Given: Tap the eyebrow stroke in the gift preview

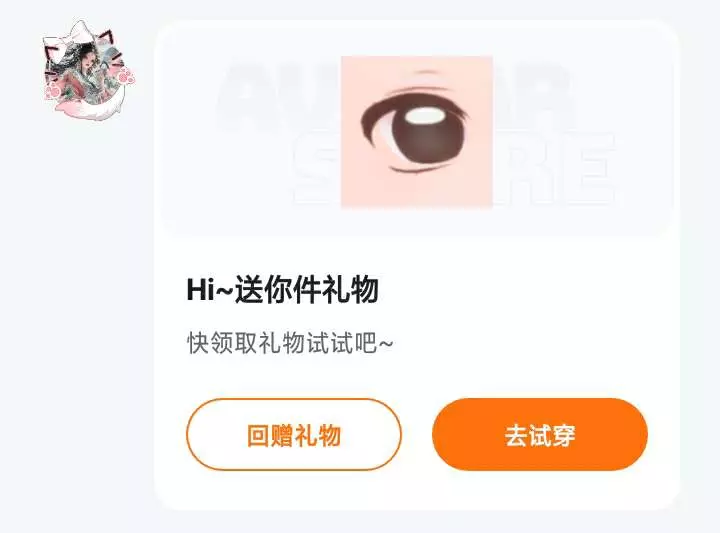Looking at the screenshot, I should [427, 72].
